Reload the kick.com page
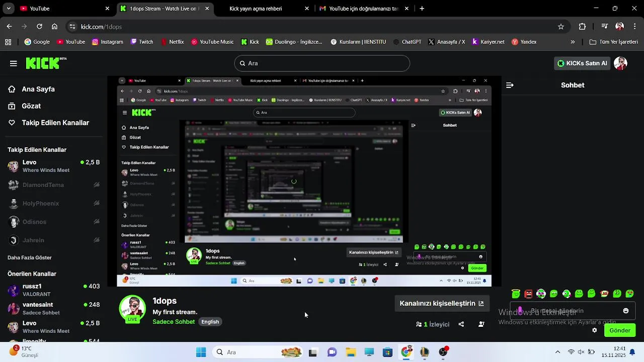 coord(39,27)
